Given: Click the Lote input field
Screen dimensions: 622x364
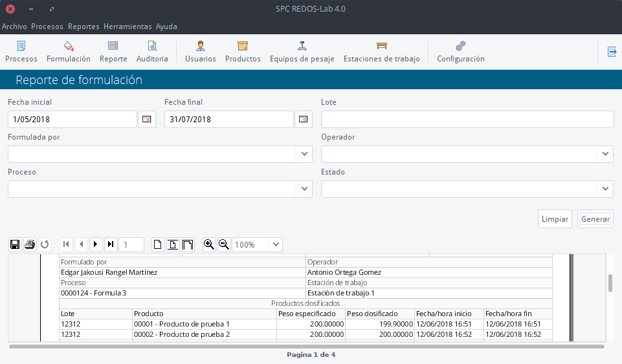Looking at the screenshot, I should 467,120.
